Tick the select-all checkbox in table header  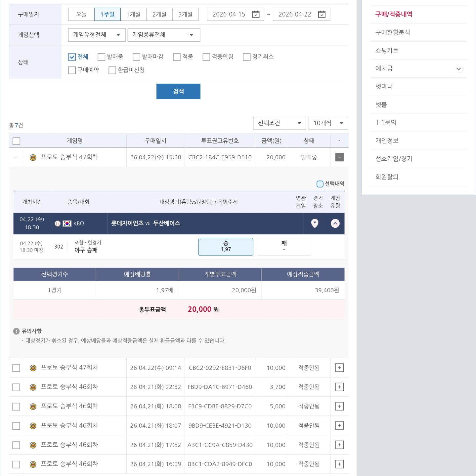tap(16, 141)
